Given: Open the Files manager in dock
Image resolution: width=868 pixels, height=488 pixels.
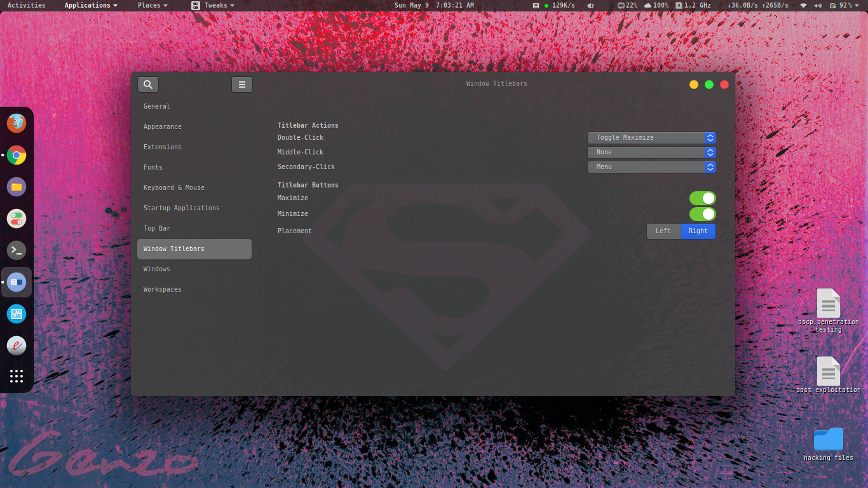Looking at the screenshot, I should point(17,187).
